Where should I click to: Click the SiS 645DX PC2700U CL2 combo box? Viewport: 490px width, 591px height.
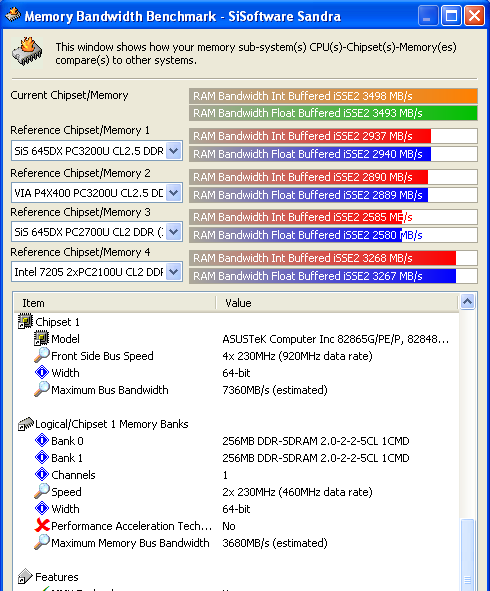click(x=97, y=231)
